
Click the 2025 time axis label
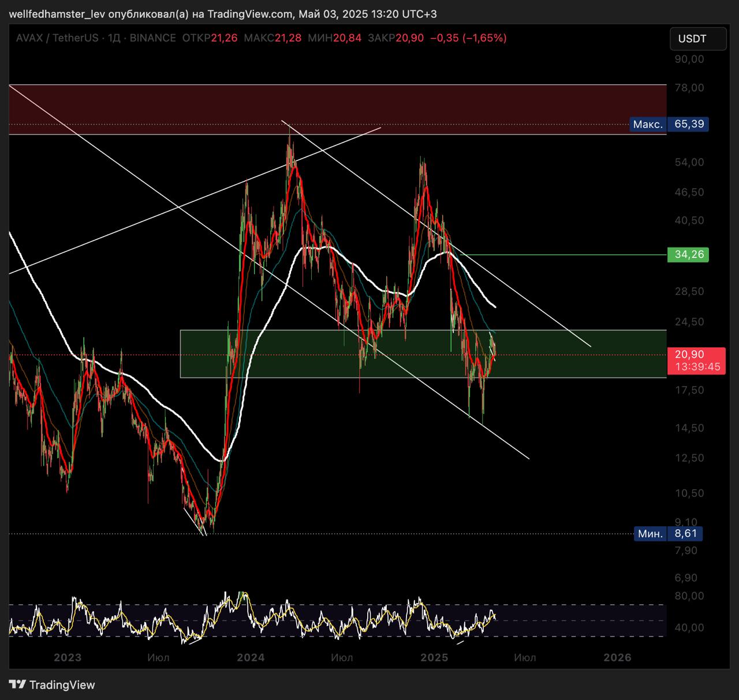[x=434, y=657]
